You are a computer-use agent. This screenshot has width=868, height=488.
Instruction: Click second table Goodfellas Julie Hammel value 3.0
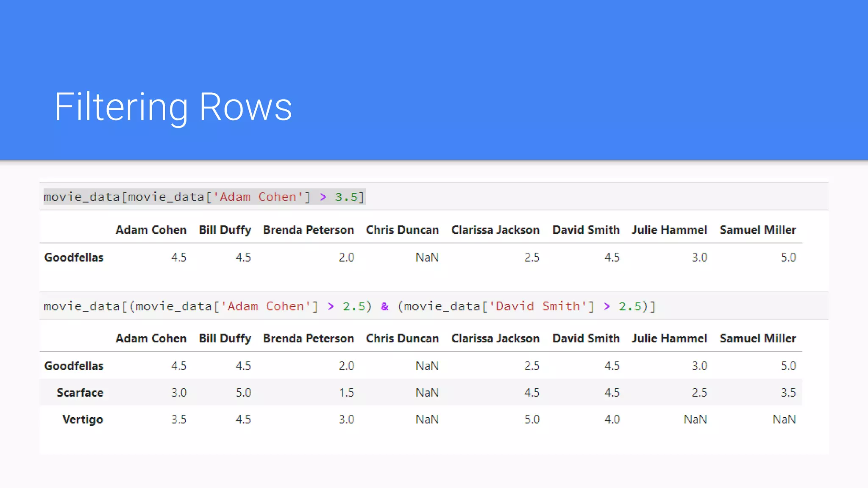(x=699, y=366)
